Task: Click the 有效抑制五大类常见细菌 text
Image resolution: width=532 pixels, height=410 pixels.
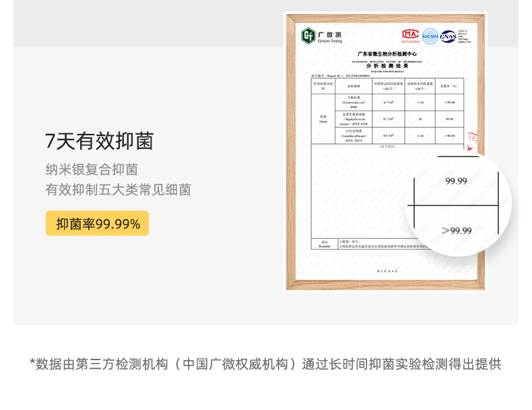Action: pyautogui.click(x=118, y=190)
